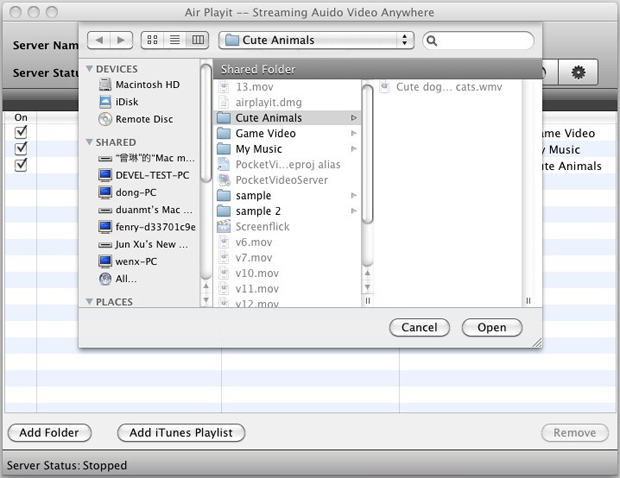The image size is (620, 478).
Task: Click the Cancel button
Action: (419, 327)
